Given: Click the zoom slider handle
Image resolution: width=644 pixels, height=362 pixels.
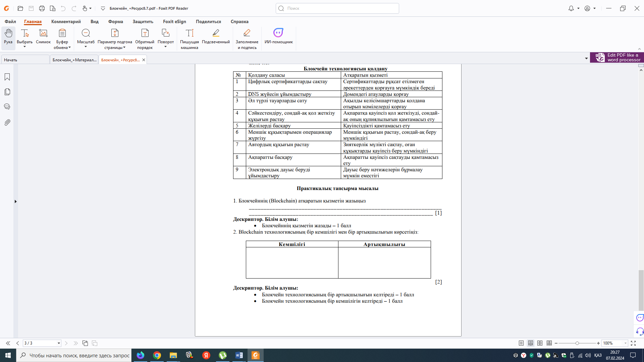Looking at the screenshot, I should pos(577,343).
